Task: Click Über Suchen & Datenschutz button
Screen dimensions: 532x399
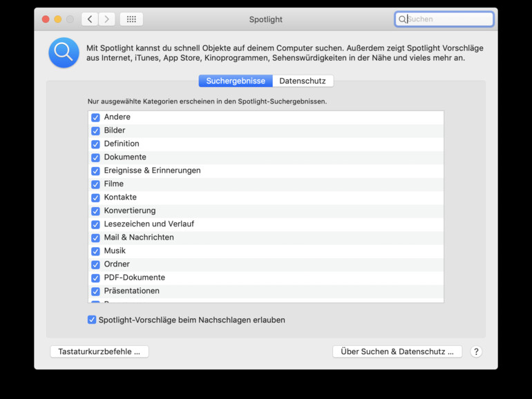Action: tap(397, 351)
